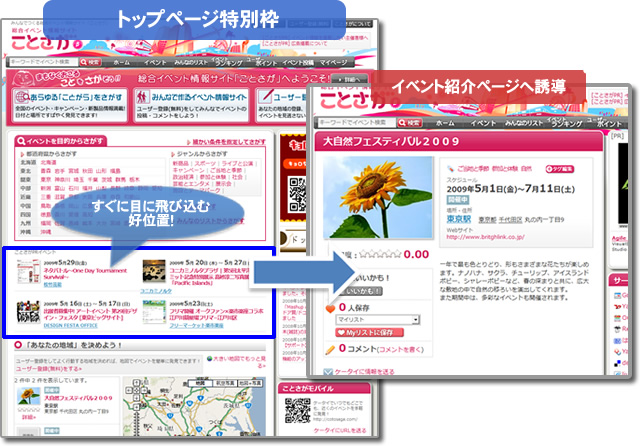The height and width of the screenshot is (446, 640).
Task: Open the http://www.britghlink.co.jp/ website link
Action: (485, 237)
